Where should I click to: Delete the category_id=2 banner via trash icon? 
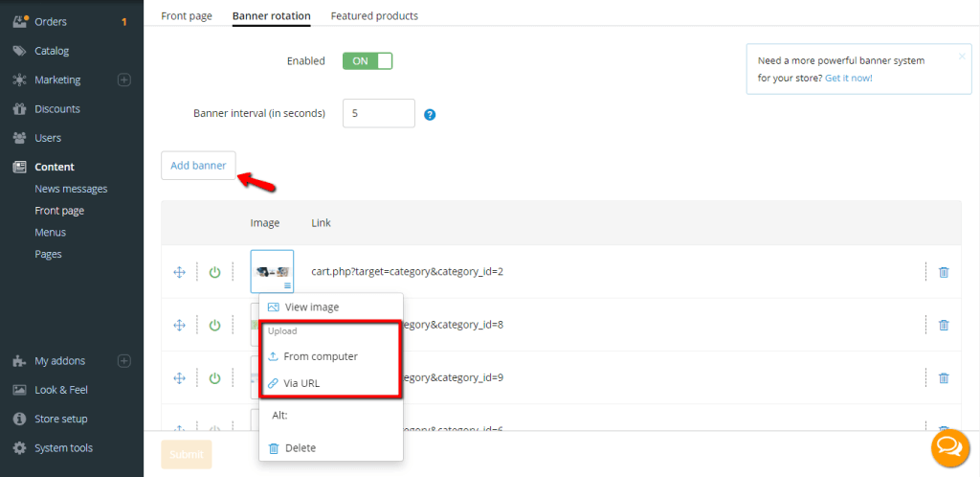click(944, 272)
